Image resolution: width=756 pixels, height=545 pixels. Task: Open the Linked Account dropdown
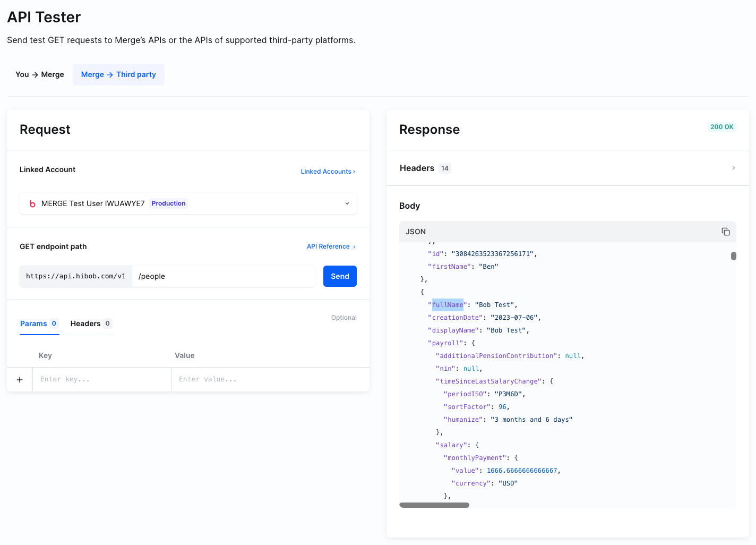click(347, 203)
